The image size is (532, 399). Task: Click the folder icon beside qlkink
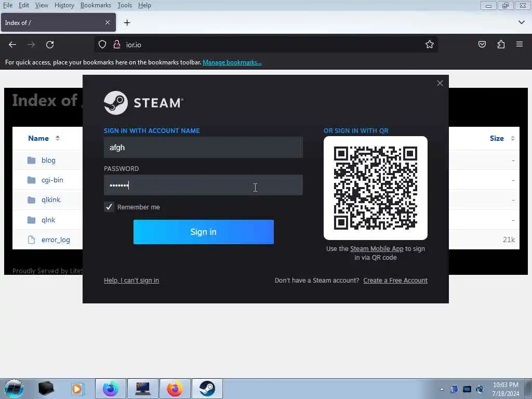[x=31, y=200]
